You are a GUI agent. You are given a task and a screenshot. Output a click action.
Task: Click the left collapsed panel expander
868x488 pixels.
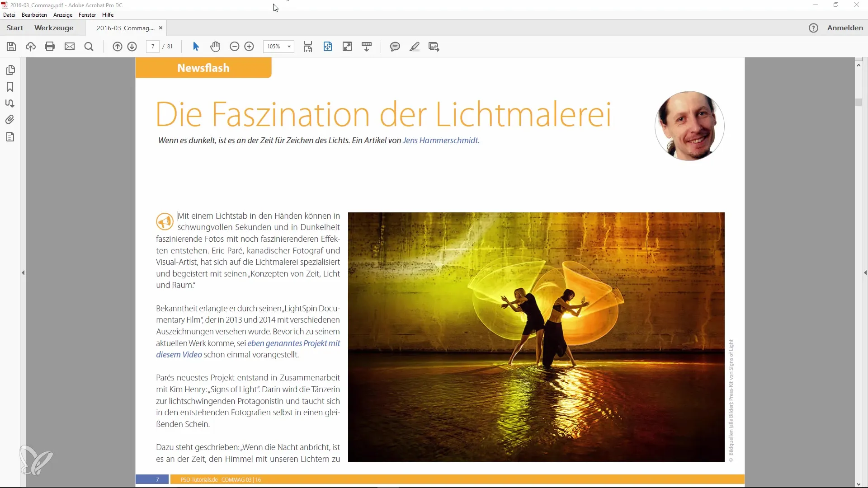coord(22,272)
